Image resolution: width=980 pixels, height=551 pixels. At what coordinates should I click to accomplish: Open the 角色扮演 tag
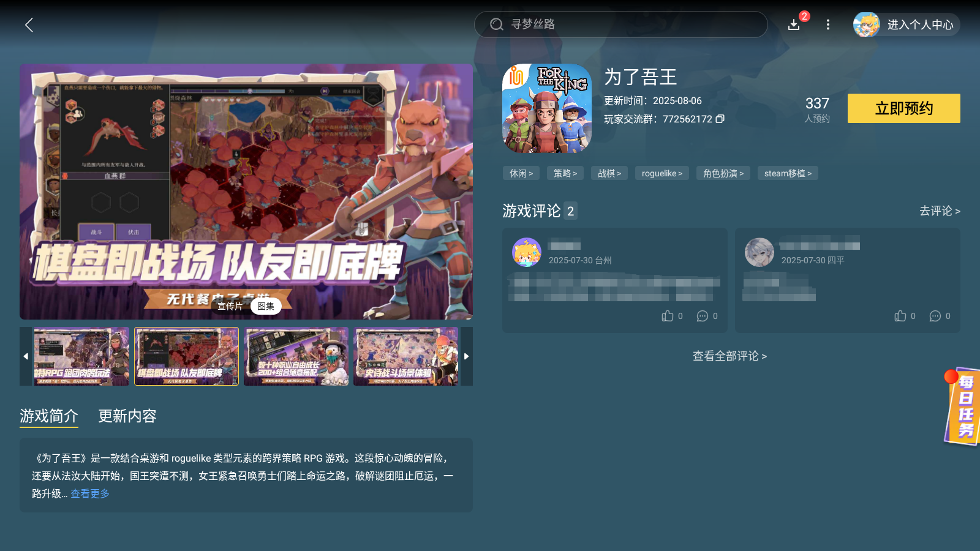(x=723, y=173)
